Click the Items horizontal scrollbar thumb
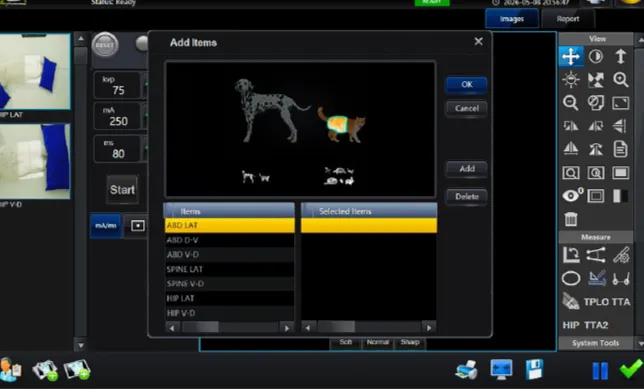The image size is (644, 389). pyautogui.click(x=200, y=327)
